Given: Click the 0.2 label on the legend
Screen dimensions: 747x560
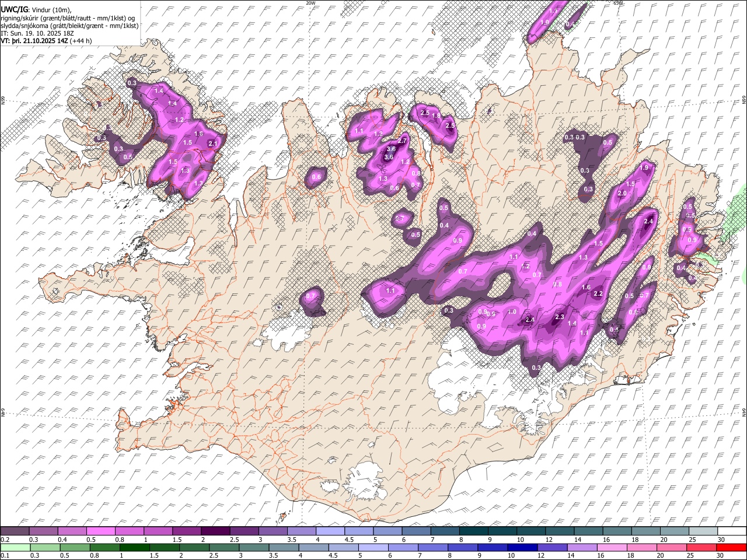Looking at the screenshot, I should pos(5,540).
